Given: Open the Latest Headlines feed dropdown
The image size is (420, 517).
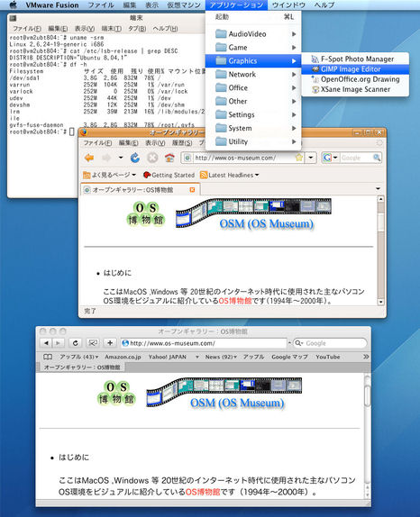Looking at the screenshot, I should tap(230, 175).
